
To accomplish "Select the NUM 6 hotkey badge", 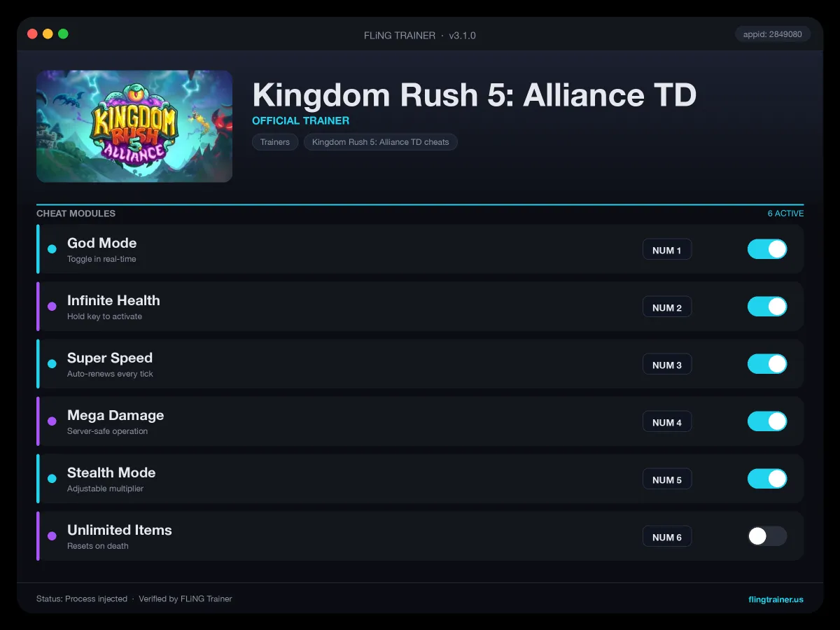I will pyautogui.click(x=667, y=537).
